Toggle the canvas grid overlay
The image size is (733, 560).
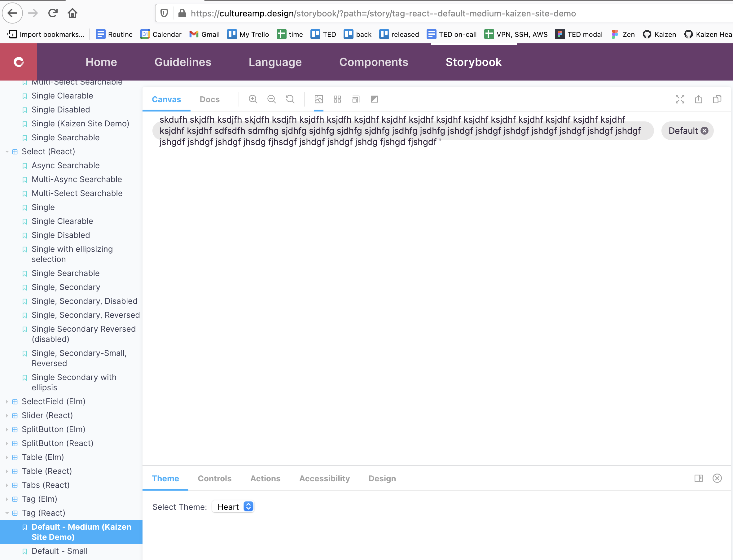(x=337, y=99)
